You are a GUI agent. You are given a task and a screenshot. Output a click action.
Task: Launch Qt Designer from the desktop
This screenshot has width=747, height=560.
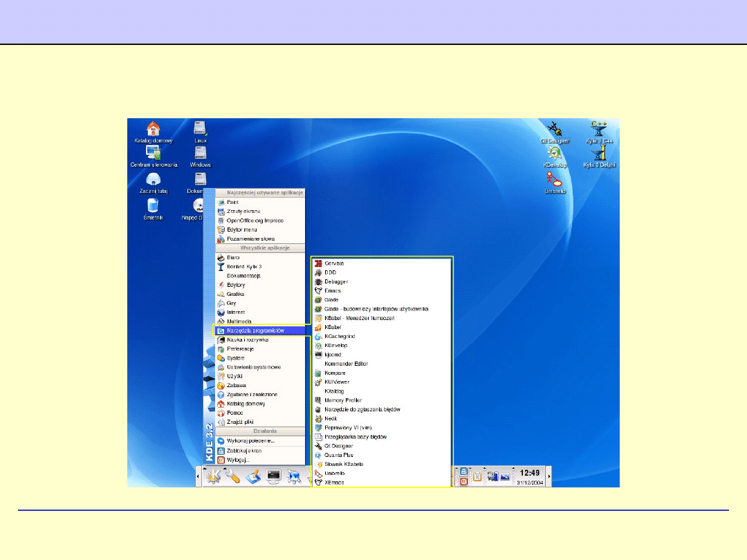pyautogui.click(x=554, y=129)
